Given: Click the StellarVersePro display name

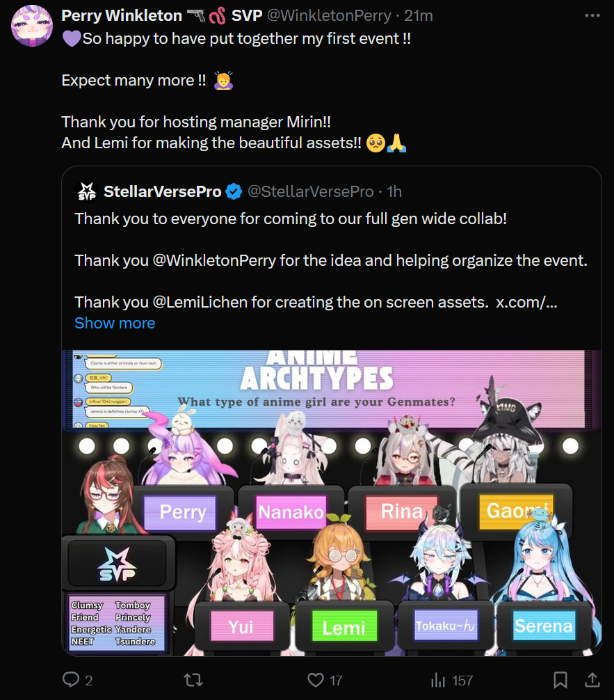Looking at the screenshot, I should pos(163,191).
